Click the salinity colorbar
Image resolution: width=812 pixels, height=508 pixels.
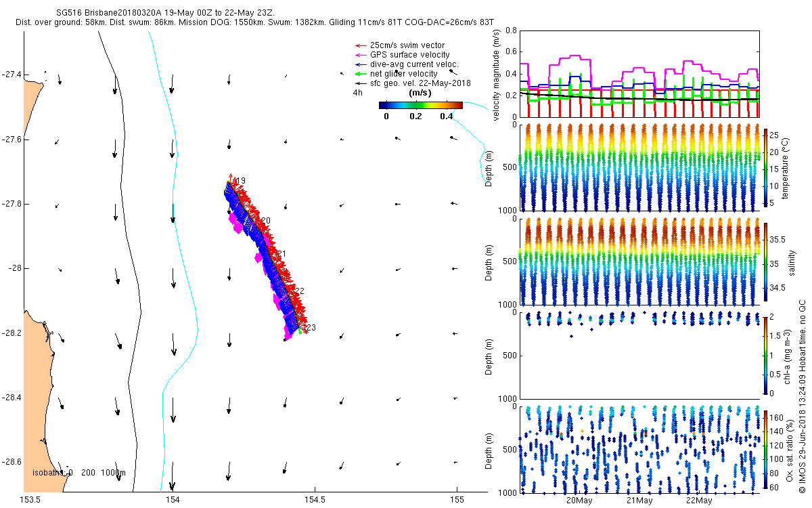(765, 263)
